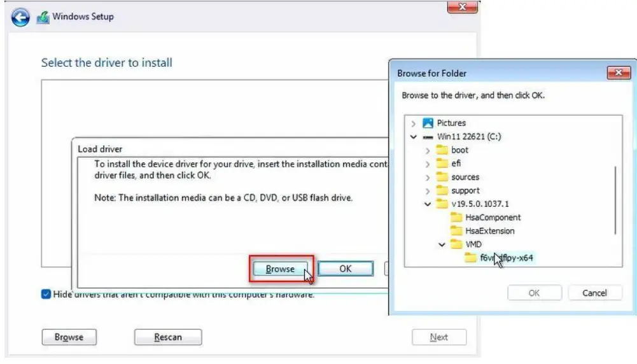Collapse the VMD folder node

442,244
